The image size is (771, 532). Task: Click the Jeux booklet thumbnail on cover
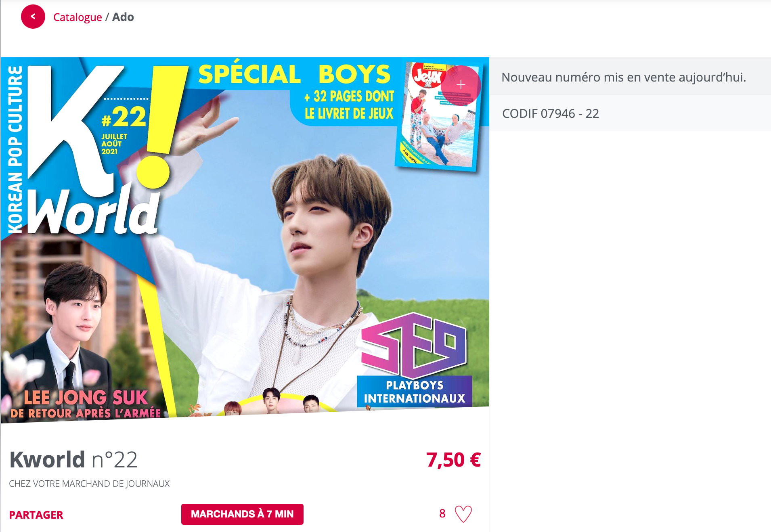coord(438,116)
